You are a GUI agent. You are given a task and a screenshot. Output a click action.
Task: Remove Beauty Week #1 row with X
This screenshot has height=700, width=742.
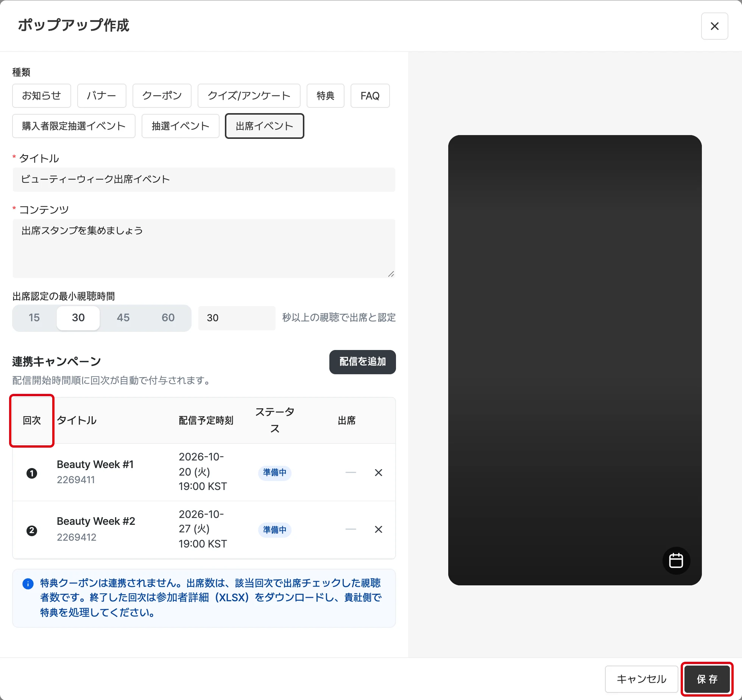(378, 473)
